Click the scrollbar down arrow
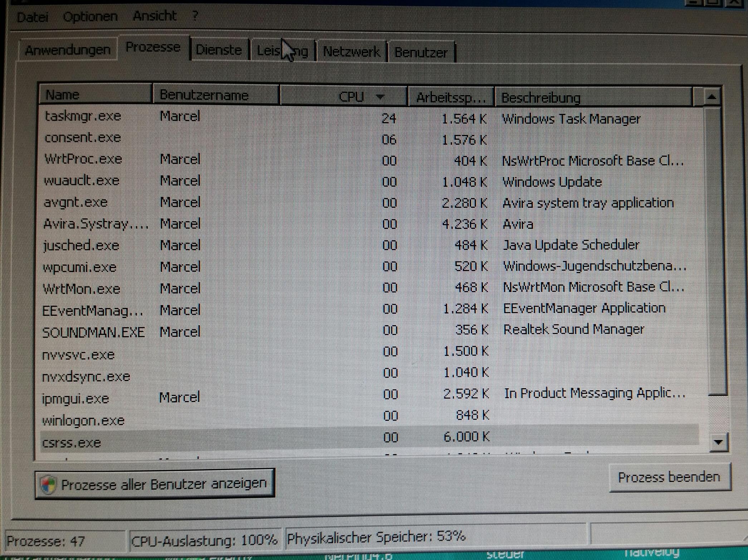 (718, 443)
